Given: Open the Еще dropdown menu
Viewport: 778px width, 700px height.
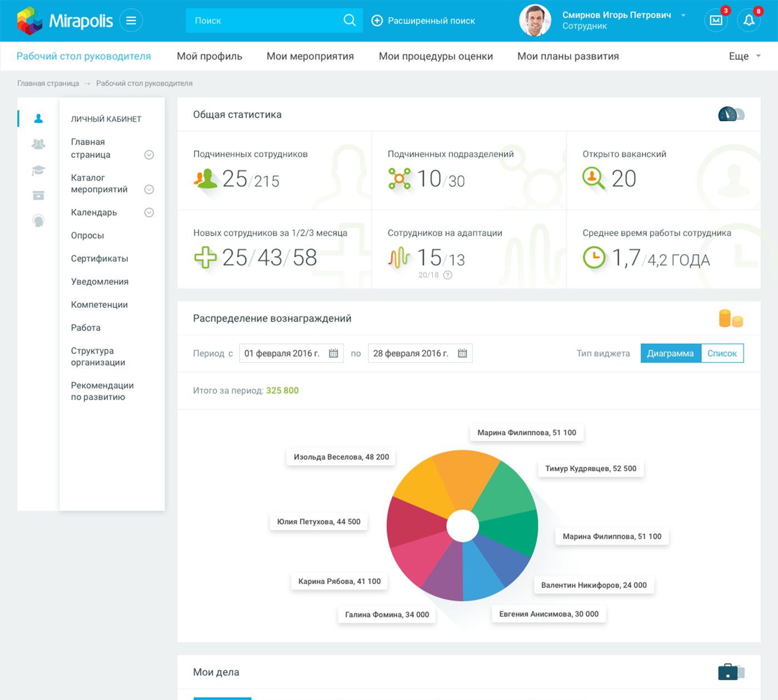Looking at the screenshot, I should pos(745,56).
